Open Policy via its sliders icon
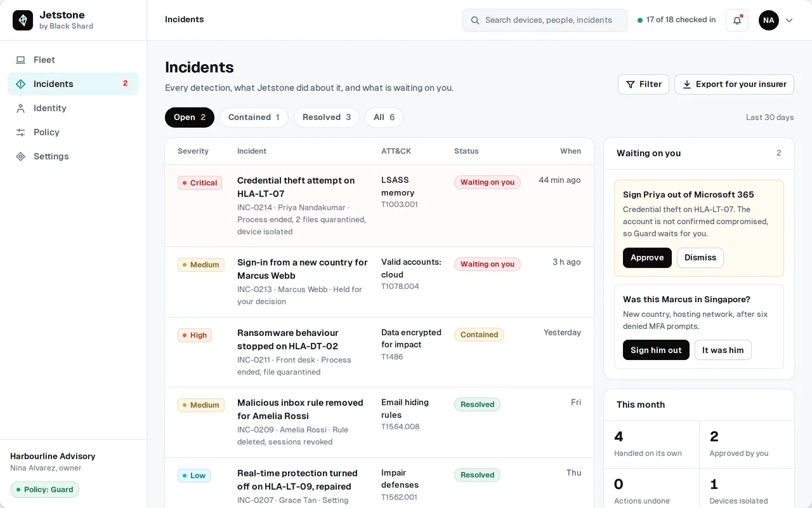 pos(21,132)
